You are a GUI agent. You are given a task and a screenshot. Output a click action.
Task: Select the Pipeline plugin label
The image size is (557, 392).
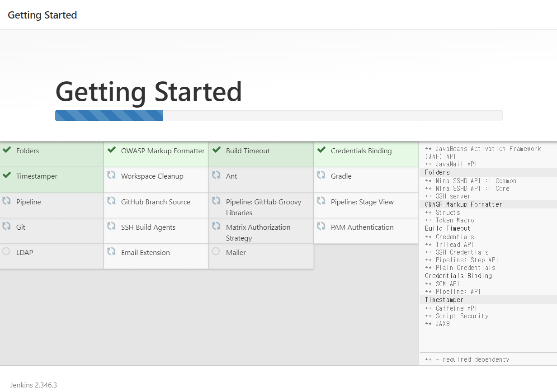[28, 202]
